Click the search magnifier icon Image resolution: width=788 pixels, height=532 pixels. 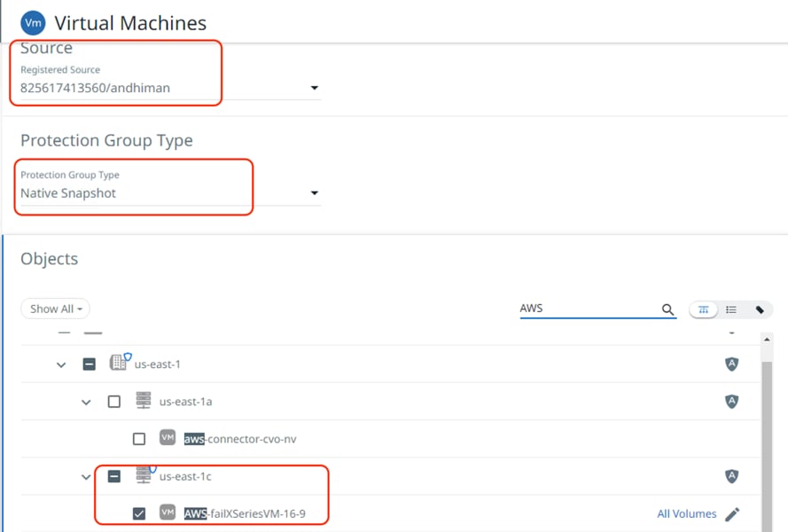click(x=667, y=309)
